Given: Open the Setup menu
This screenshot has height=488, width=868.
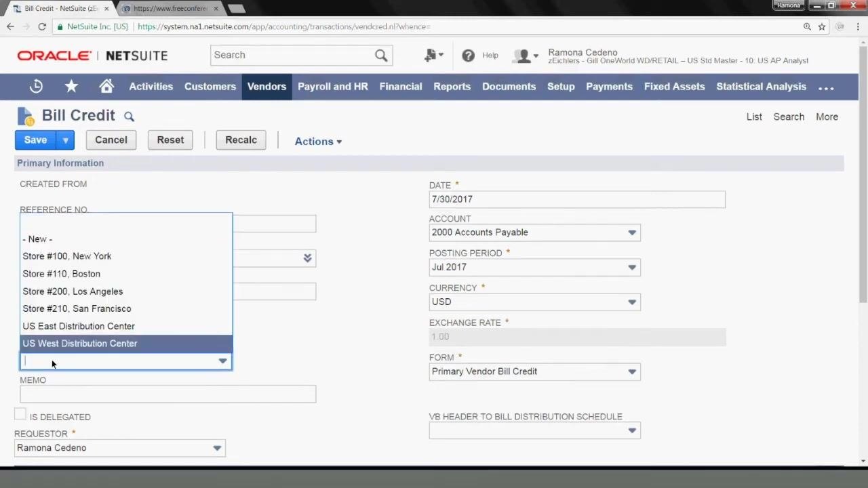Looking at the screenshot, I should point(561,87).
